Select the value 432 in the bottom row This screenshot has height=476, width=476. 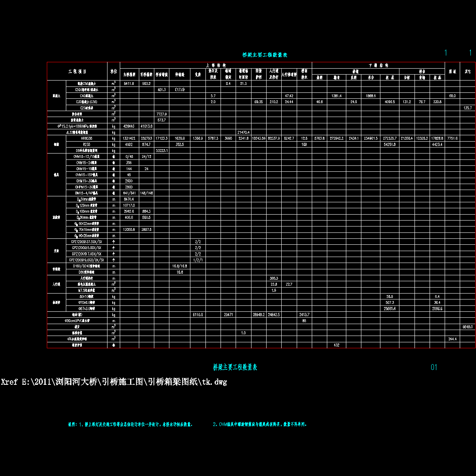coord(336,345)
